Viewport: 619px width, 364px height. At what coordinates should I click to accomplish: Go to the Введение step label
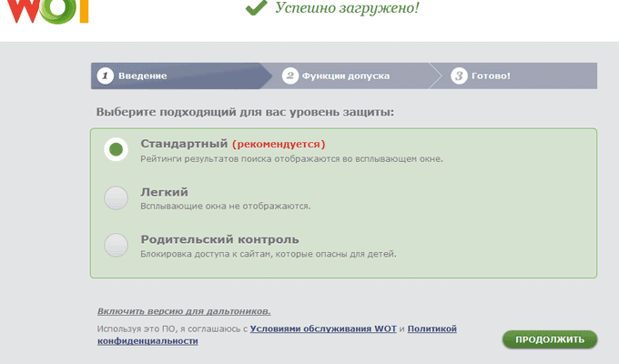click(x=143, y=76)
